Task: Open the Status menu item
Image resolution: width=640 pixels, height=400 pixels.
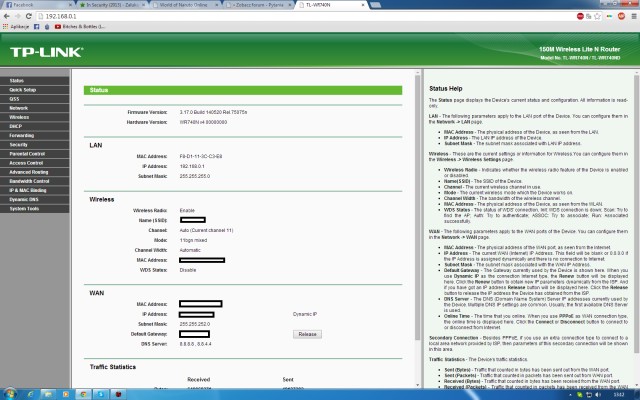Action: (35, 81)
